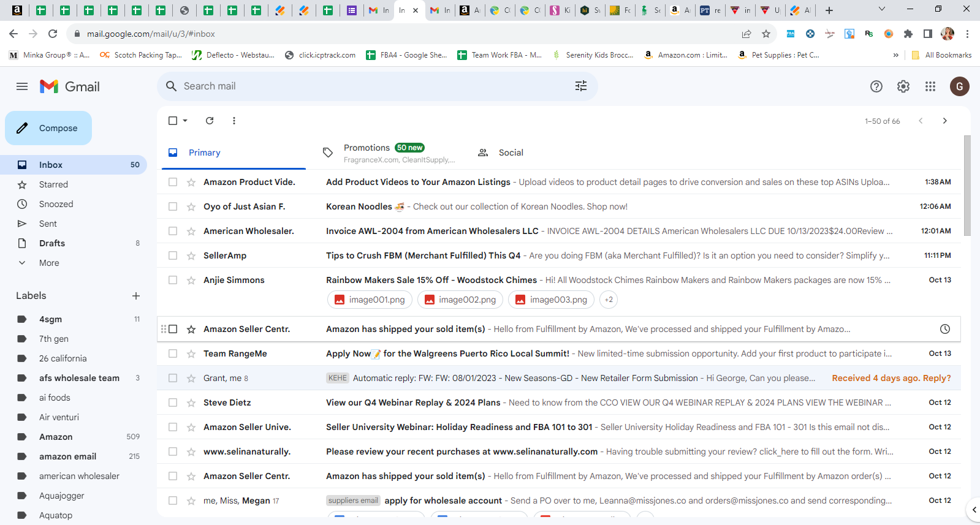
Task: Star the Anjie Simmons email
Action: point(191,280)
